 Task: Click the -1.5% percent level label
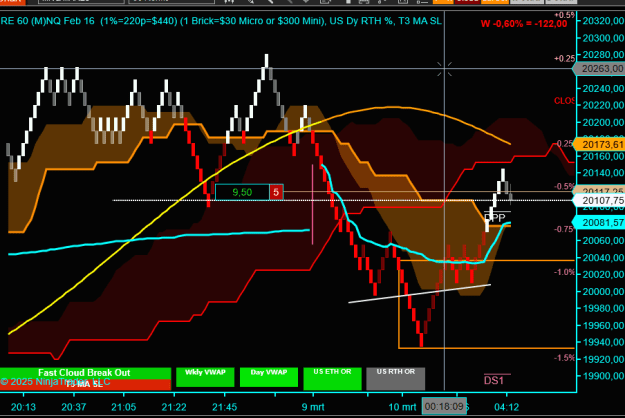[x=564, y=358]
